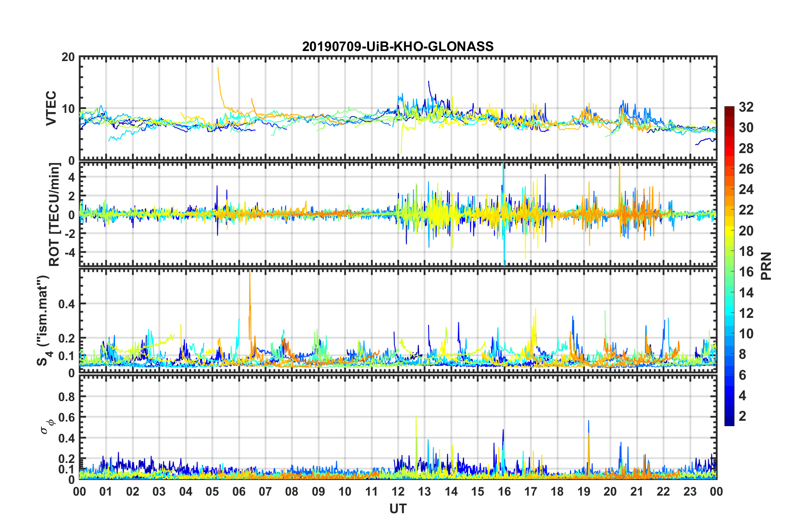Select the "UT" x-axis label
This screenshot has width=796, height=532.
coord(398,509)
